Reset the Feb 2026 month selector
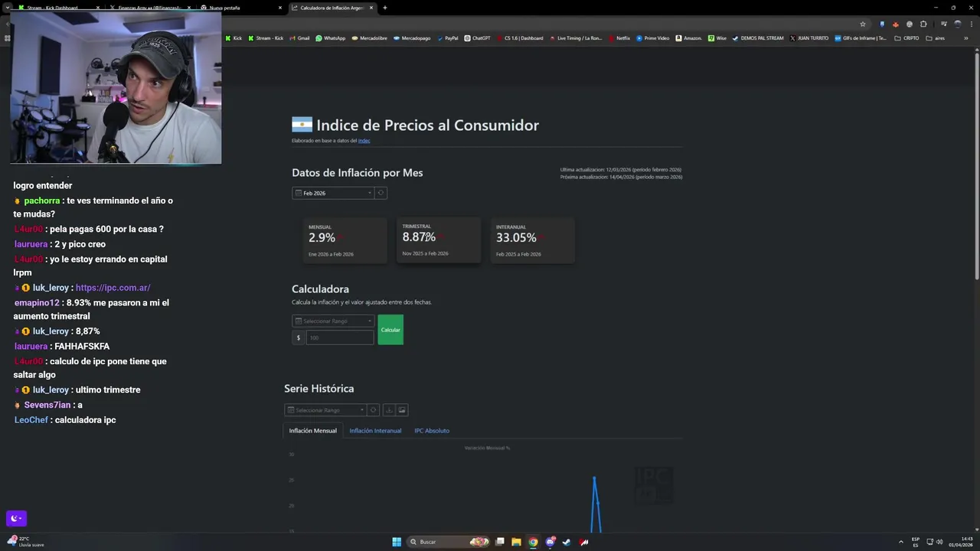The image size is (980, 551). pyautogui.click(x=381, y=193)
